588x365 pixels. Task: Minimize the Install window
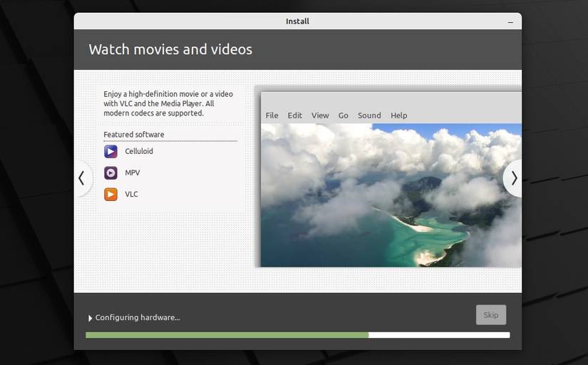(x=510, y=22)
